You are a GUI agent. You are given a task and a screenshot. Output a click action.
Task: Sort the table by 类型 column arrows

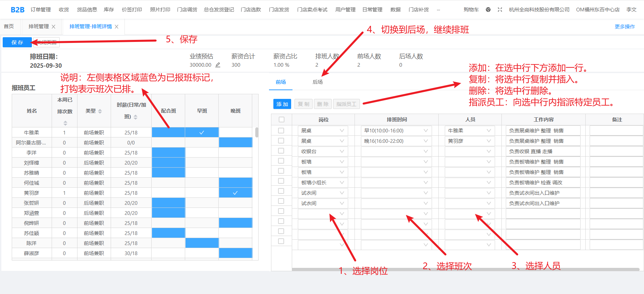click(x=100, y=111)
